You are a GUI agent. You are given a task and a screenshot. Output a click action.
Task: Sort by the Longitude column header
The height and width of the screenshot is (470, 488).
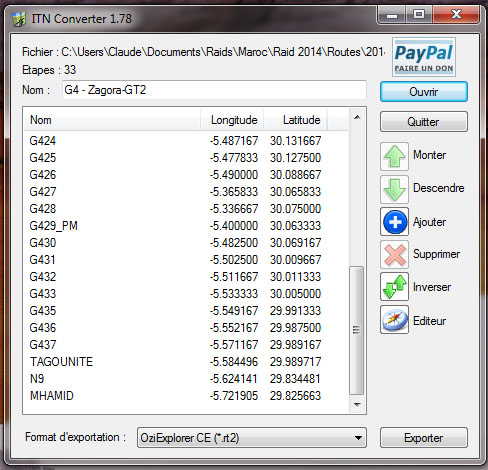pyautogui.click(x=232, y=120)
